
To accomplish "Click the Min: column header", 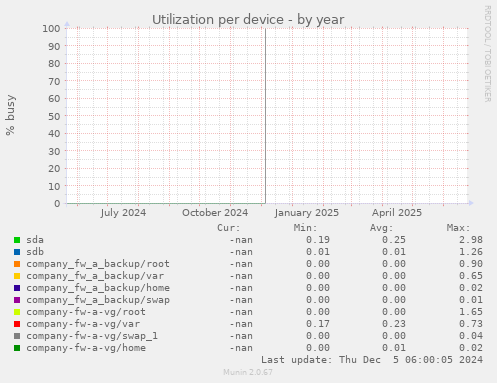I will pyautogui.click(x=305, y=228).
